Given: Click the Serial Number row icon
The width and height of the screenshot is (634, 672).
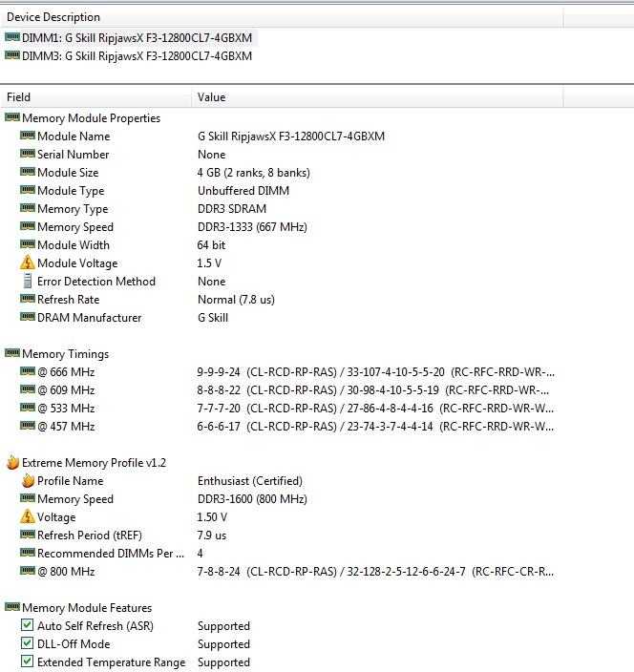Looking at the screenshot, I should pyautogui.click(x=28, y=154).
